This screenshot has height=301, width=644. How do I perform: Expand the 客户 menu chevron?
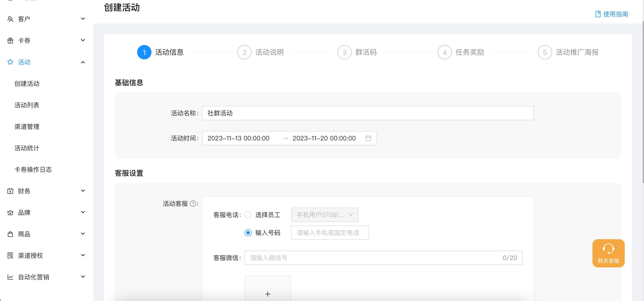pyautogui.click(x=83, y=19)
